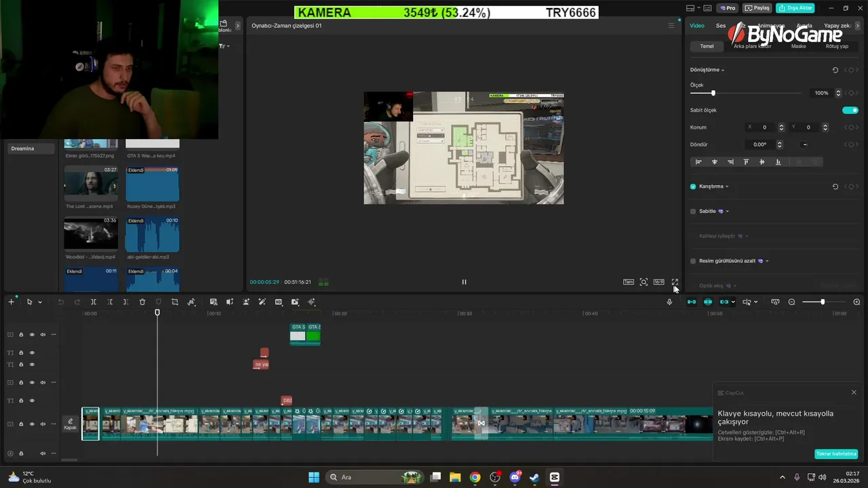This screenshot has height=488, width=868.
Task: Click the microphone voice-record icon
Action: pyautogui.click(x=669, y=302)
